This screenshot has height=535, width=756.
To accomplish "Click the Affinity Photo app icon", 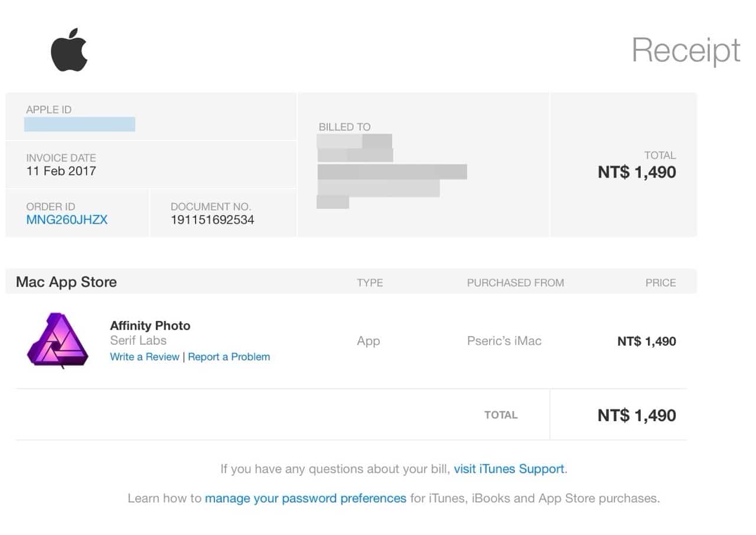I will 57,341.
